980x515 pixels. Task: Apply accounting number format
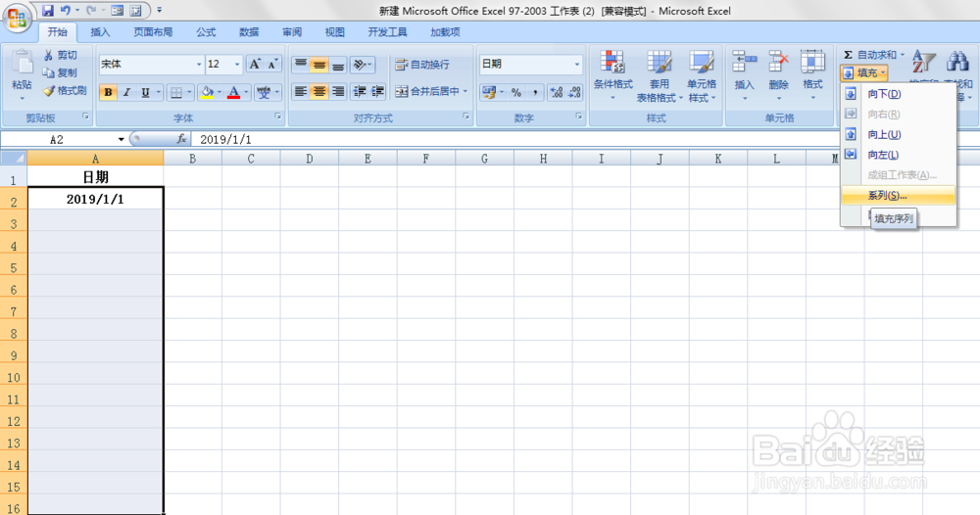coord(489,92)
